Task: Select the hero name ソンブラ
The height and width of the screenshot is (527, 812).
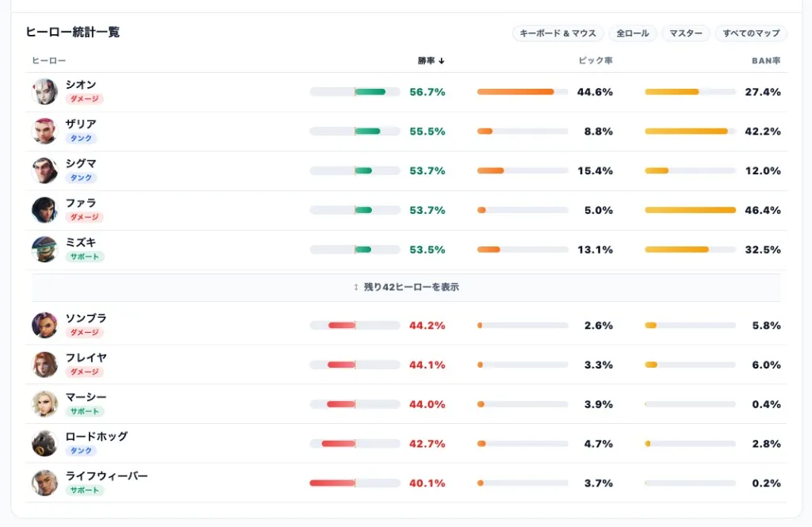Action: [86, 318]
